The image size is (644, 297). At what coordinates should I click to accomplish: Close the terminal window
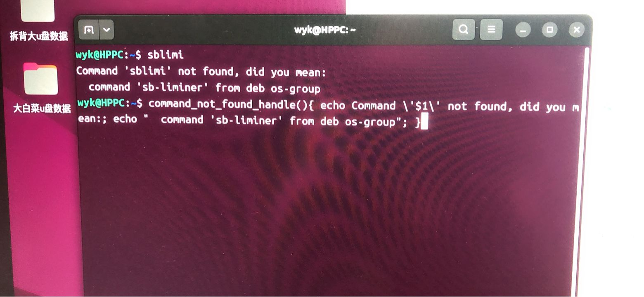point(576,30)
